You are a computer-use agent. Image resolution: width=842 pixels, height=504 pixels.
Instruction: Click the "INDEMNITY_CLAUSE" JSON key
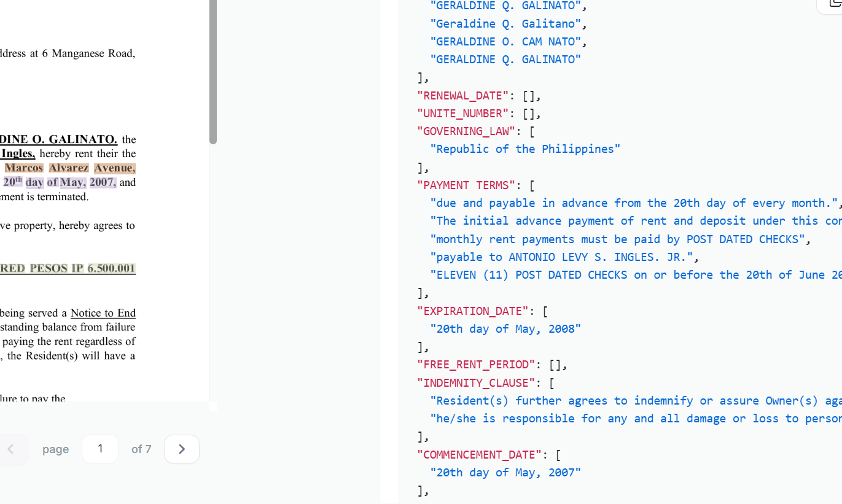(476, 382)
